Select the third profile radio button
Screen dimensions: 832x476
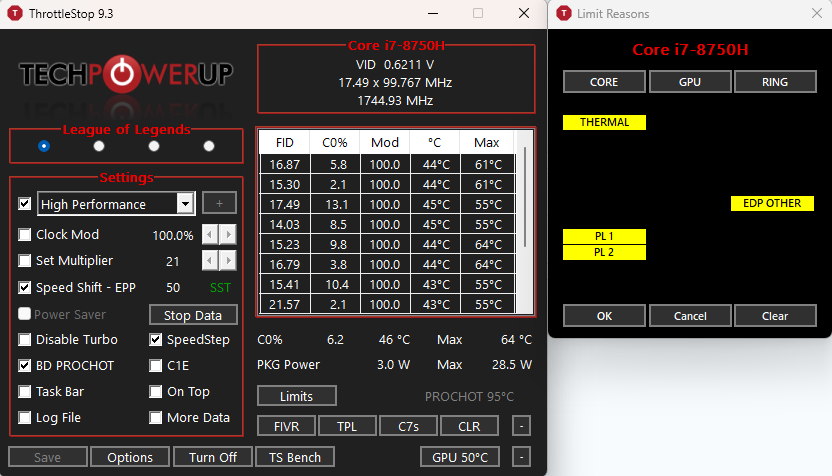tap(154, 146)
